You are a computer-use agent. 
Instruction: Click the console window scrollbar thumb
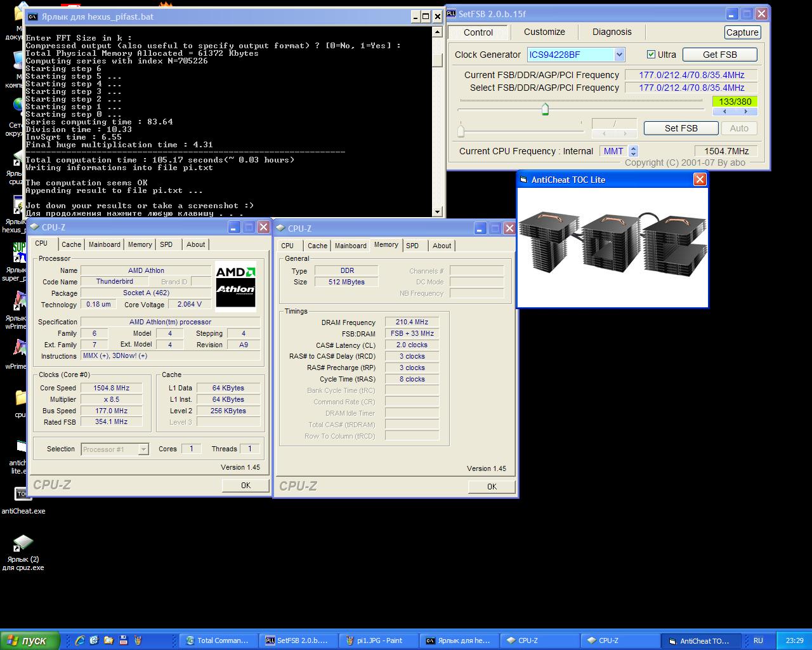pyautogui.click(x=437, y=60)
